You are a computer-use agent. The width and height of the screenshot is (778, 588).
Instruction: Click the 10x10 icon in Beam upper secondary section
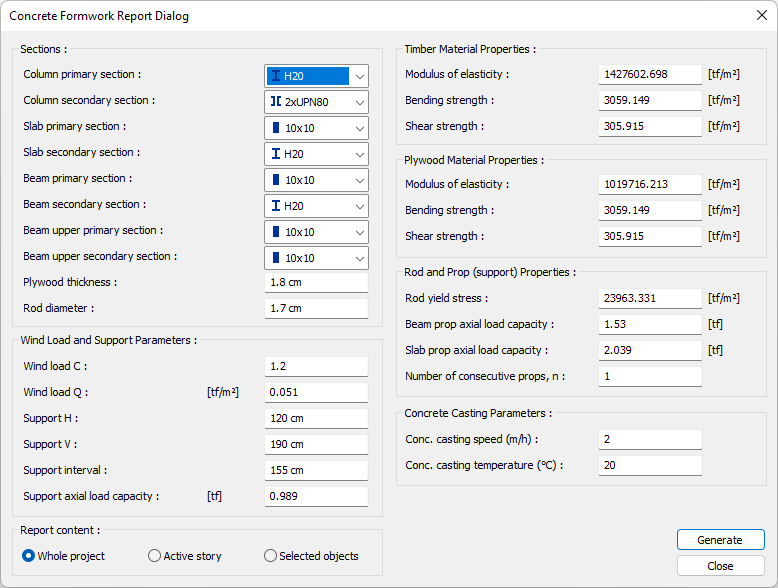pos(276,258)
